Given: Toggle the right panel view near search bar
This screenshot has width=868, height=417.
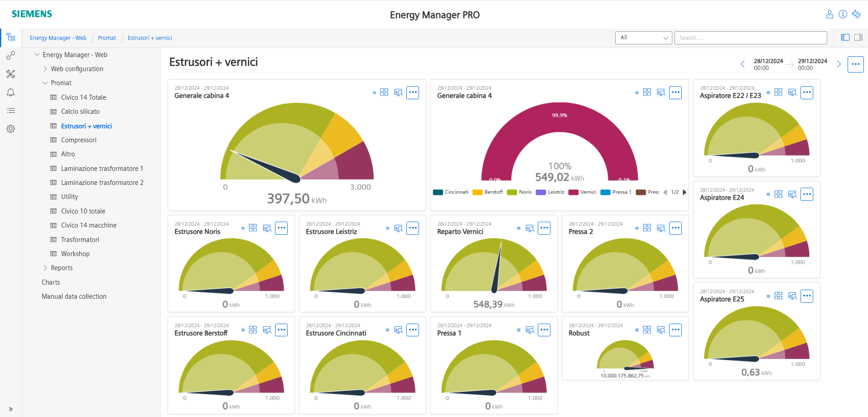Looking at the screenshot, I should pyautogui.click(x=858, y=37).
